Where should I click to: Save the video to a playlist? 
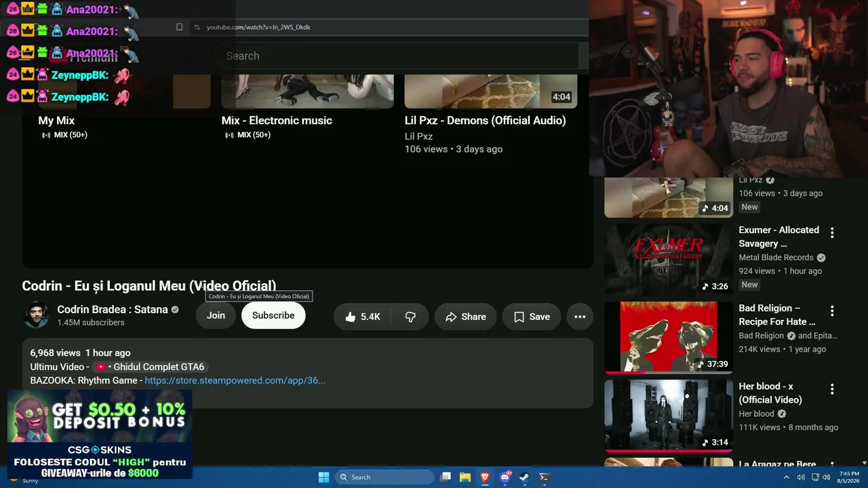pos(531,317)
